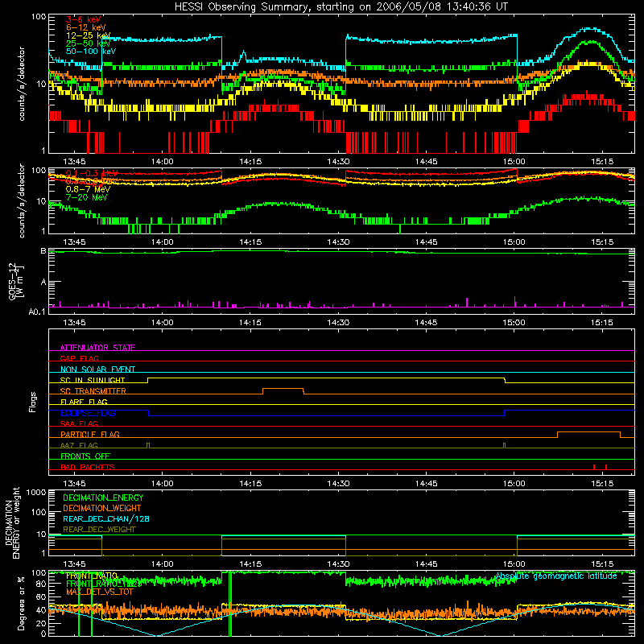Click the 'FRONTS_OFF' flag label
The width and height of the screenshot is (644, 644).
click(85, 456)
